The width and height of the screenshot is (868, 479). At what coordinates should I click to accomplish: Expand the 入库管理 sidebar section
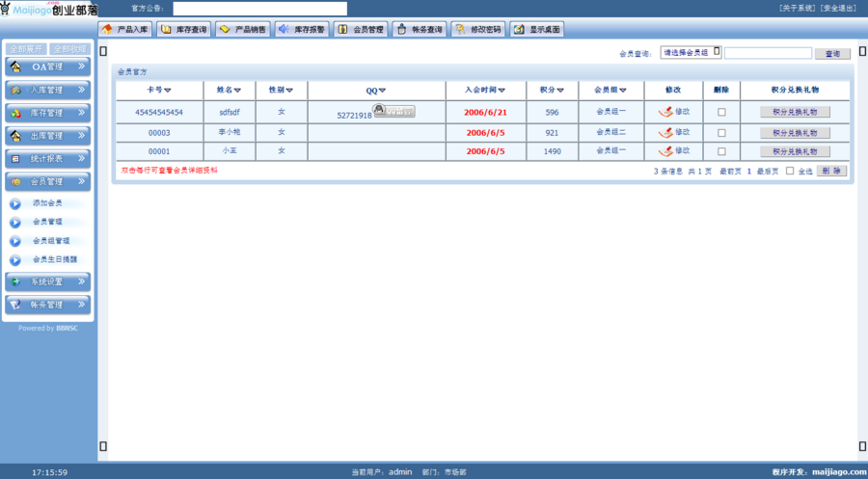point(47,90)
